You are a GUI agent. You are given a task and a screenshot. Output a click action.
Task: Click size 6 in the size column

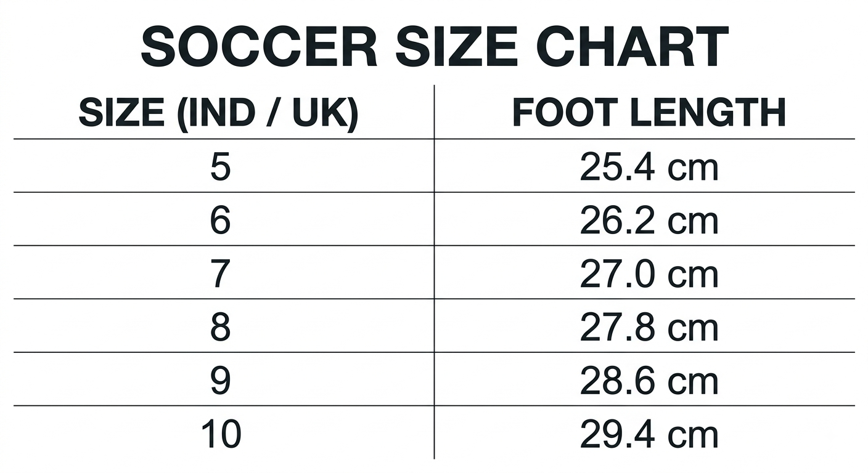[220, 220]
